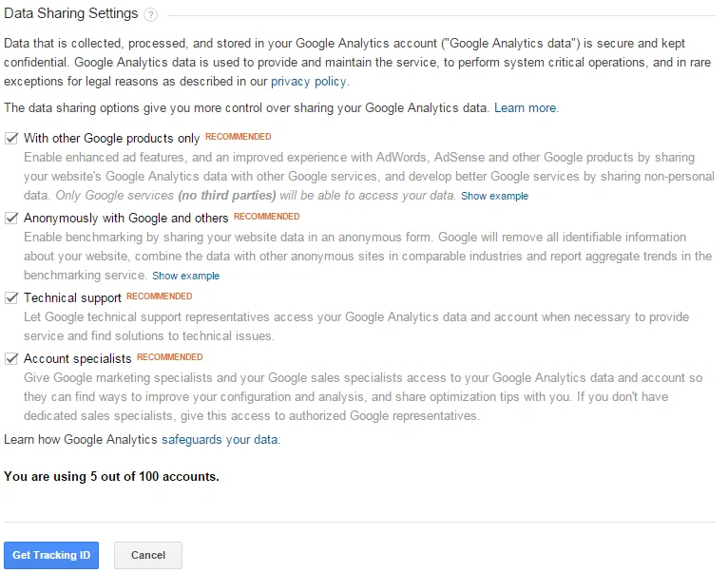Show example for benchmarking service
This screenshot has width=728, height=573.
click(x=185, y=276)
